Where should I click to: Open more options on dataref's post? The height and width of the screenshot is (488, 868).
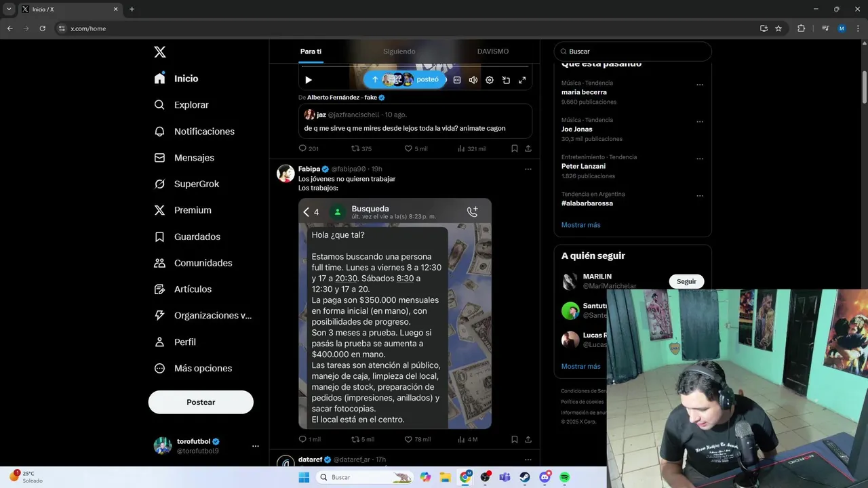click(528, 460)
